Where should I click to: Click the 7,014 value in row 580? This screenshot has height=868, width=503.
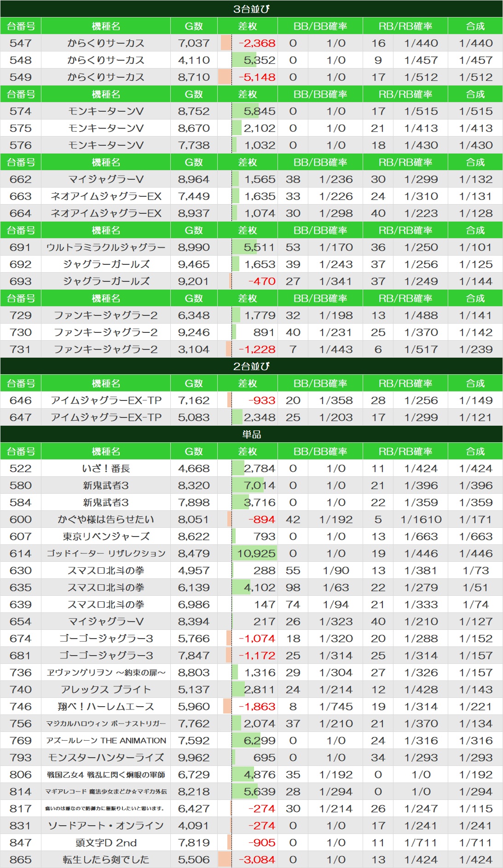[x=260, y=485]
